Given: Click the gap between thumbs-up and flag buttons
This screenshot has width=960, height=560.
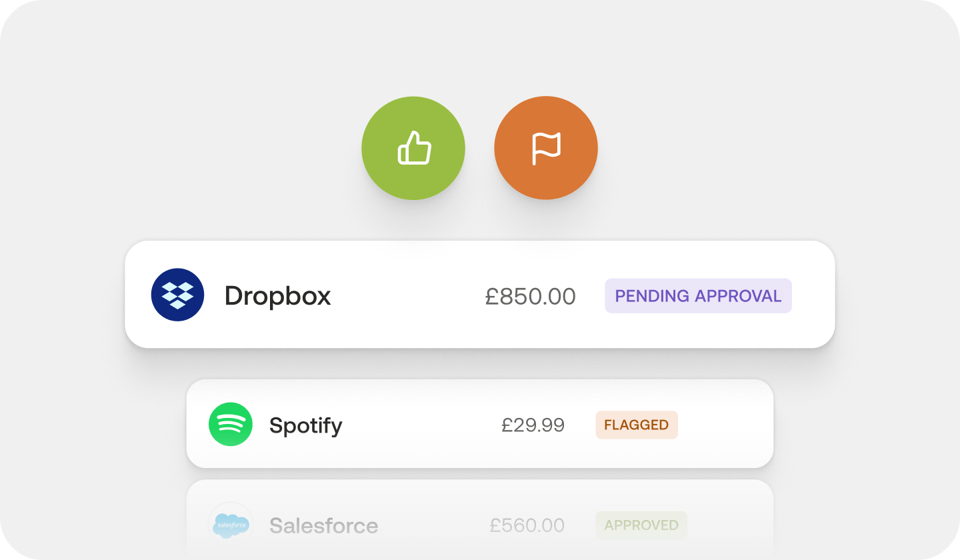Looking at the screenshot, I should pyautogui.click(x=479, y=148).
